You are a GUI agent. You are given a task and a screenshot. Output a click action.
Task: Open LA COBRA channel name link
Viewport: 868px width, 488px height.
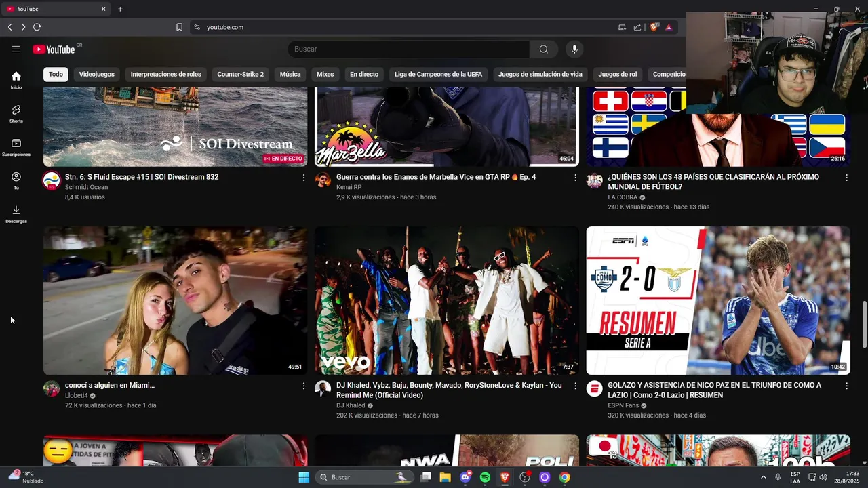click(x=623, y=197)
